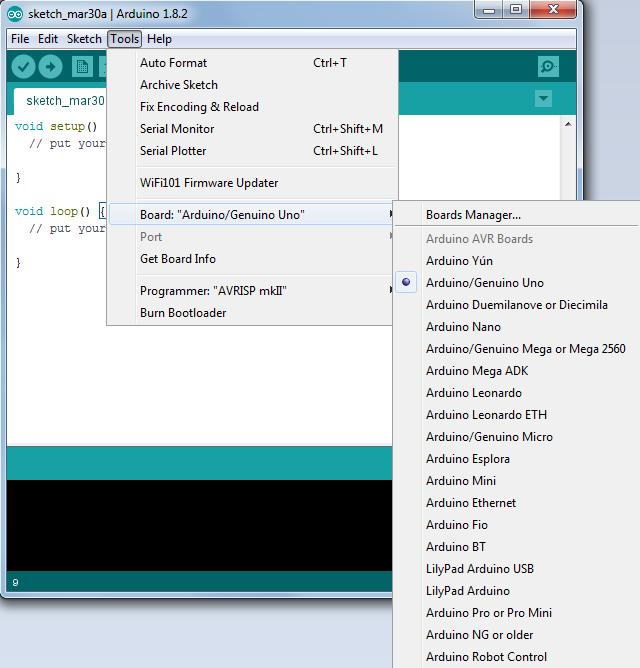Screen dimensions: 640x668
Task: Select Arduino Esplora board
Action: (x=517, y=459)
